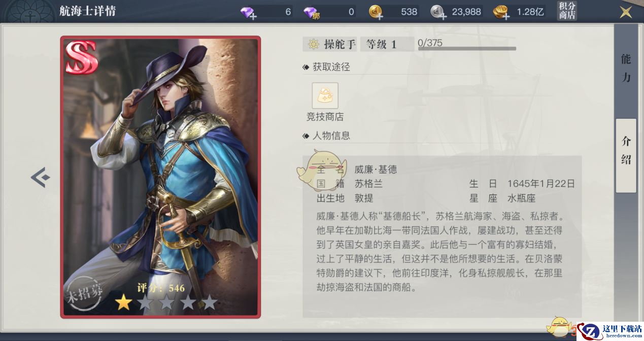Click the red S rank badge
The image size is (644, 341).
(x=81, y=57)
